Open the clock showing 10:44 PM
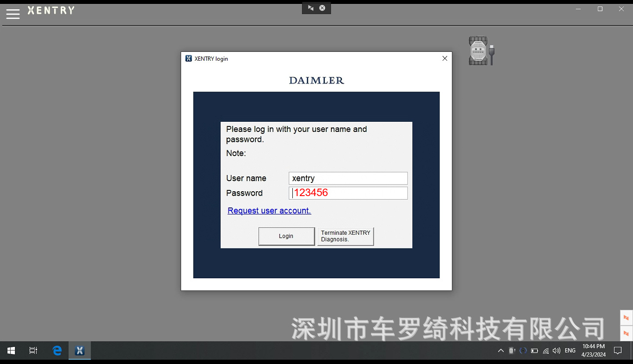Image resolution: width=633 pixels, height=364 pixels. pyautogui.click(x=593, y=350)
